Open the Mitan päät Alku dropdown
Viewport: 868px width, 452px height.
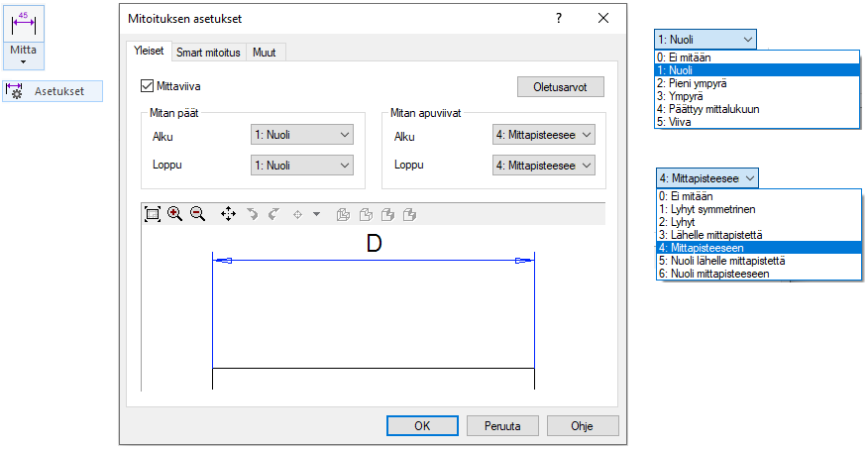click(x=302, y=135)
